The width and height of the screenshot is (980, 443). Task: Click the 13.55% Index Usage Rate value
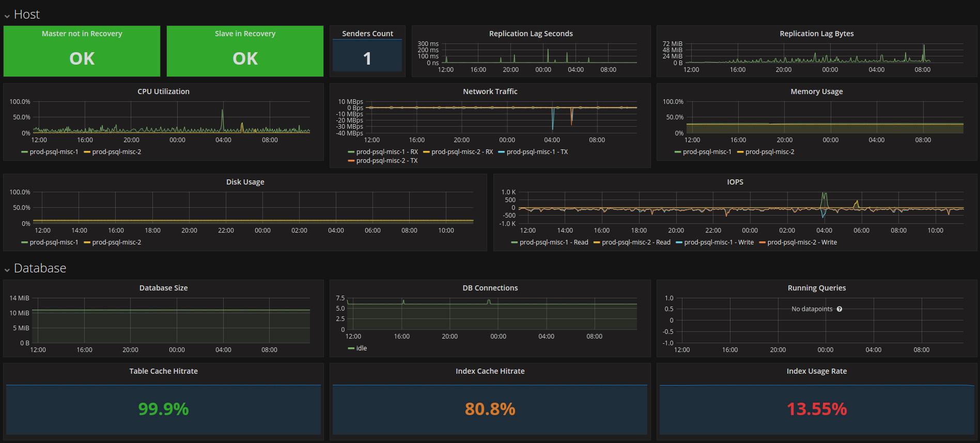816,409
